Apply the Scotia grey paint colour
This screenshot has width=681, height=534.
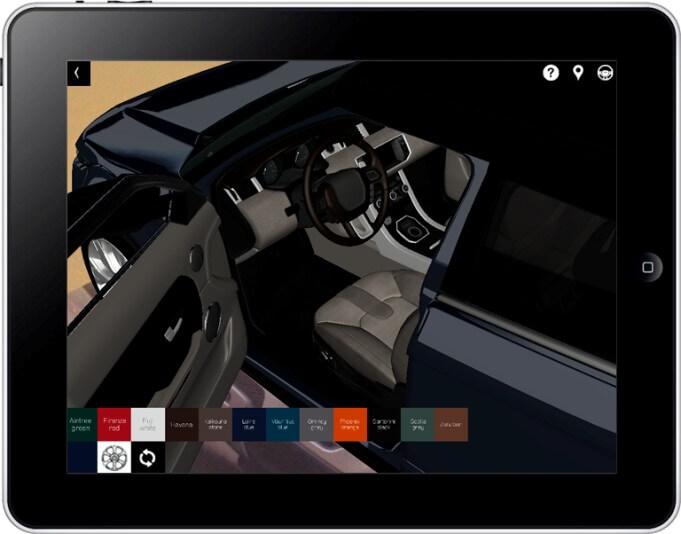[418, 424]
